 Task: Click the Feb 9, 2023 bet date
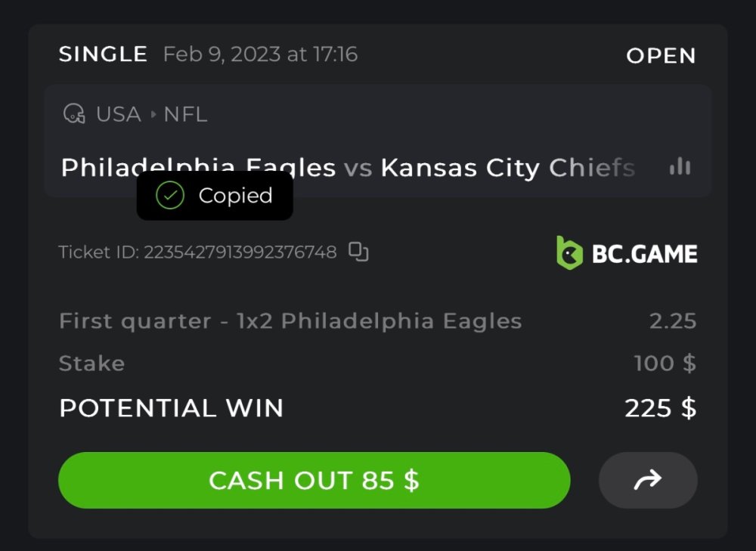tap(260, 54)
